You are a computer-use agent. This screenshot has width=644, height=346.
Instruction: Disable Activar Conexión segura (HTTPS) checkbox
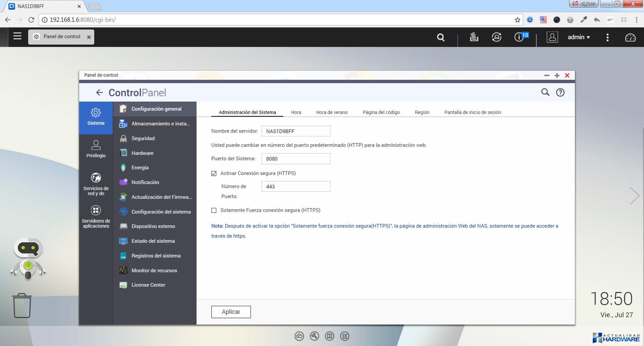214,173
